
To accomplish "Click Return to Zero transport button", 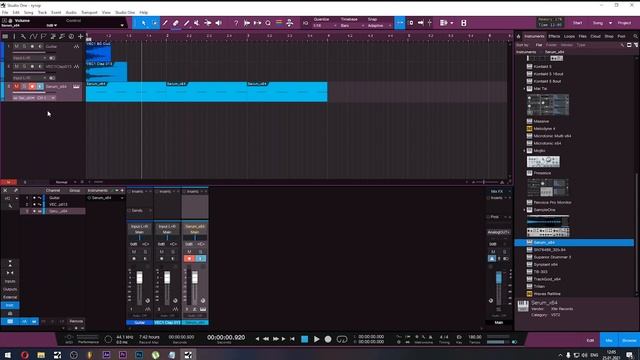I will coord(292,339).
